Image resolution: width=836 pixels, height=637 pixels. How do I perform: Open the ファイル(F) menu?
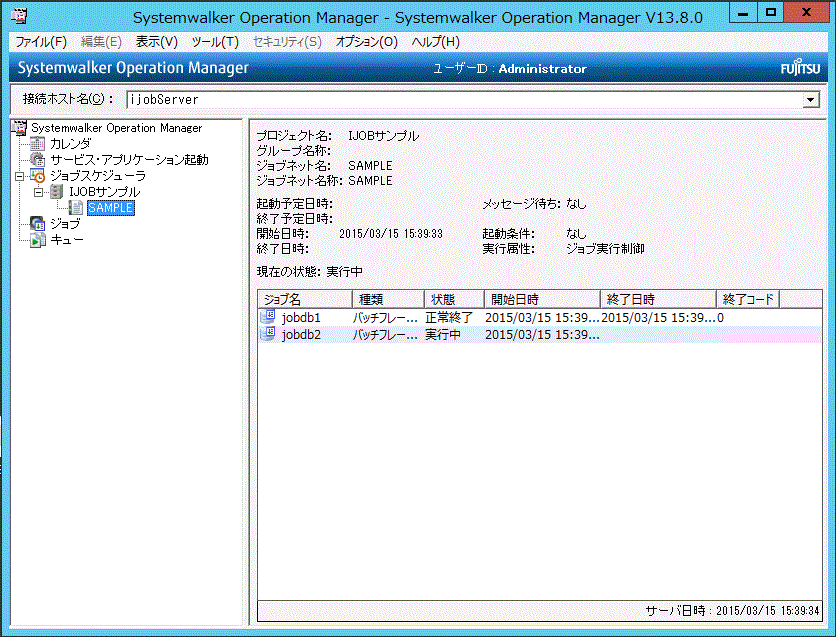[x=41, y=42]
